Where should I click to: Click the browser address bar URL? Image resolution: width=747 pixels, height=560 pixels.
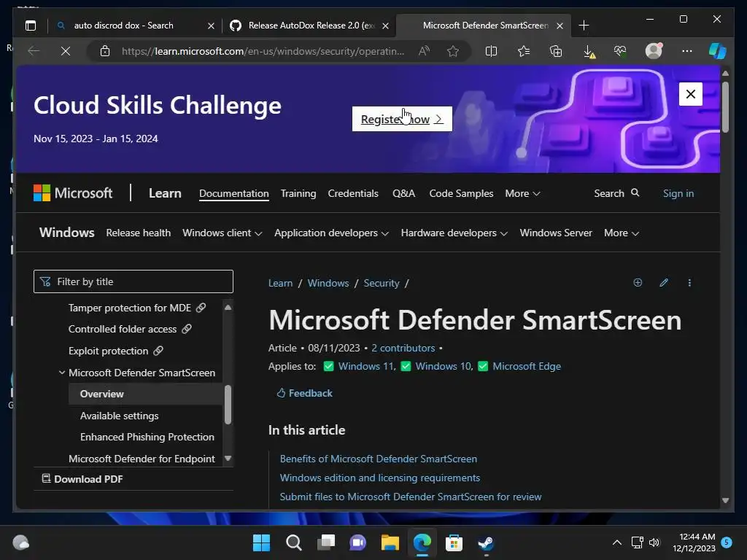click(x=263, y=51)
